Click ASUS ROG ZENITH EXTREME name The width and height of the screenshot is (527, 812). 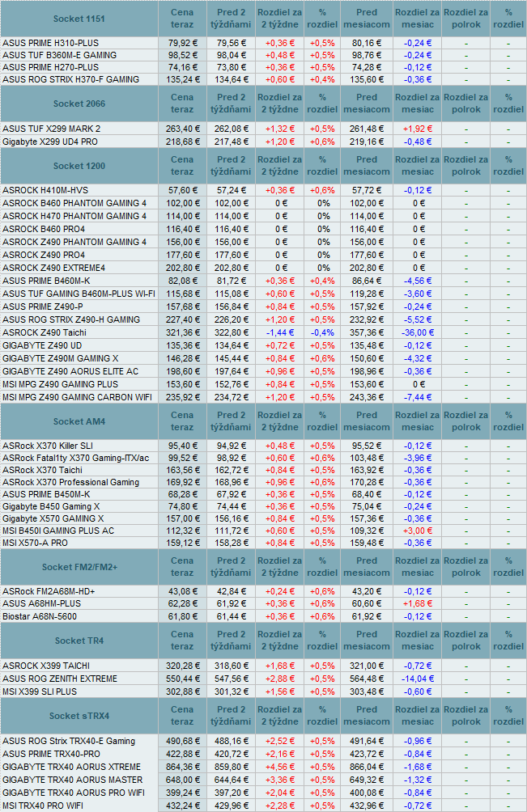tap(60, 679)
